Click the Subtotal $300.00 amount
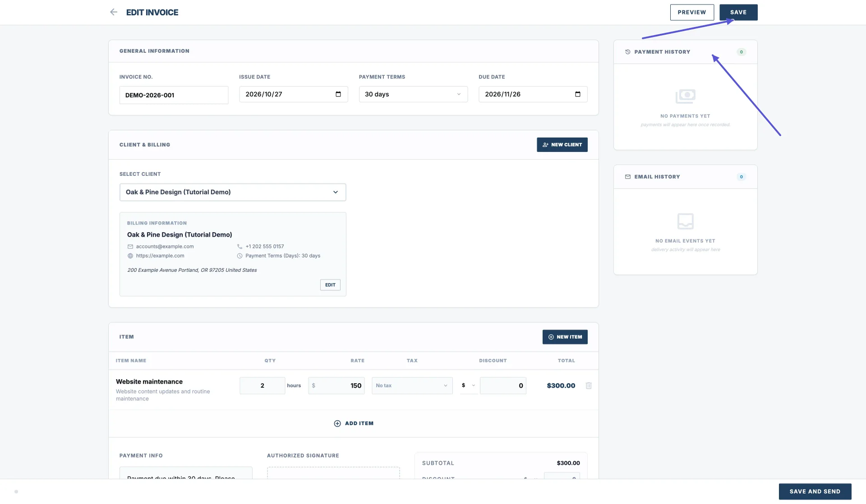The width and height of the screenshot is (866, 504). [x=568, y=463]
